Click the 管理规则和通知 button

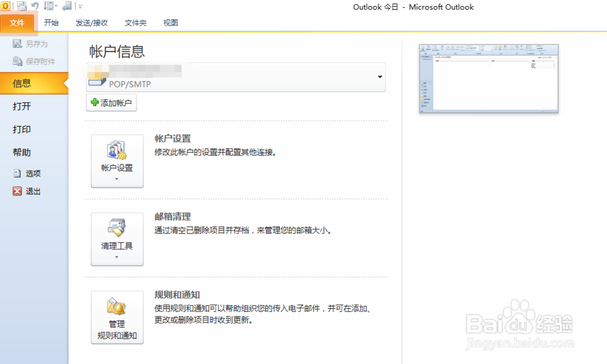[117, 317]
